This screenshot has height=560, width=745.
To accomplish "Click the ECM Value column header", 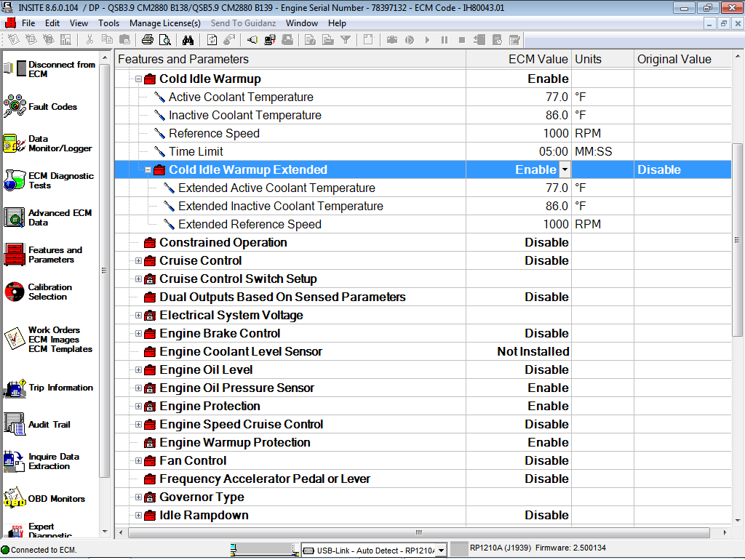I will (518, 59).
